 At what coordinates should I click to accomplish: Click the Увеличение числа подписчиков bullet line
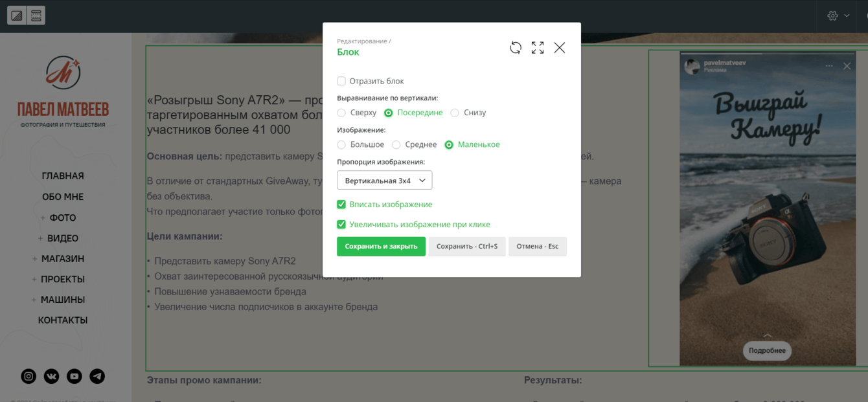[266, 307]
